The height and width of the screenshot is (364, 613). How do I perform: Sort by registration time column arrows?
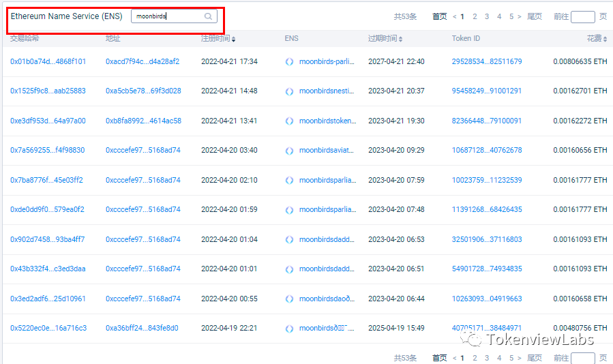(233, 39)
